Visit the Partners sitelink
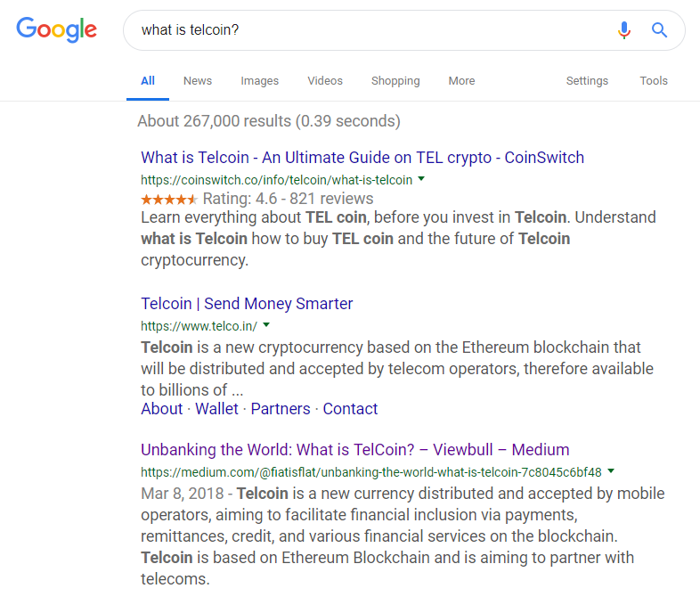700x613 pixels. (x=281, y=409)
